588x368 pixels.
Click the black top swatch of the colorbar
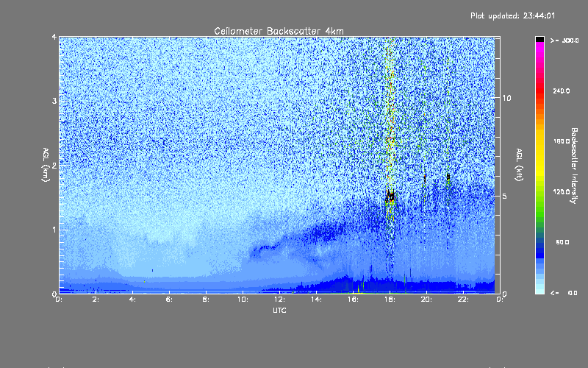539,39
